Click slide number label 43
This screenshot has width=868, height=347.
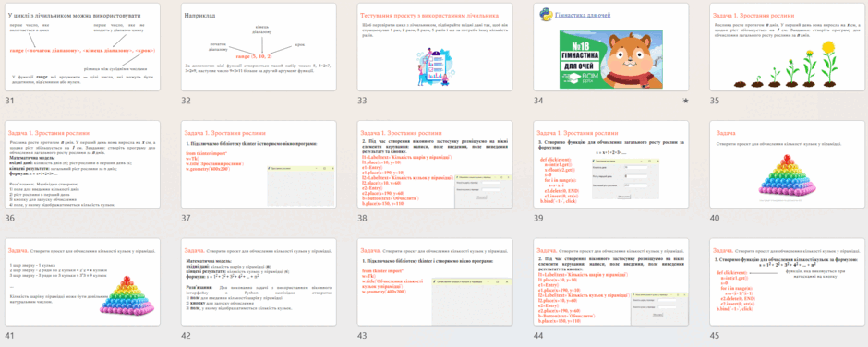point(362,335)
